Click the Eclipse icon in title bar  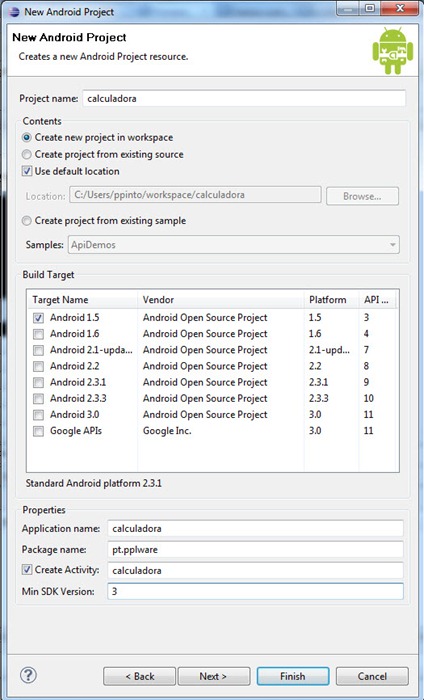(x=14, y=12)
